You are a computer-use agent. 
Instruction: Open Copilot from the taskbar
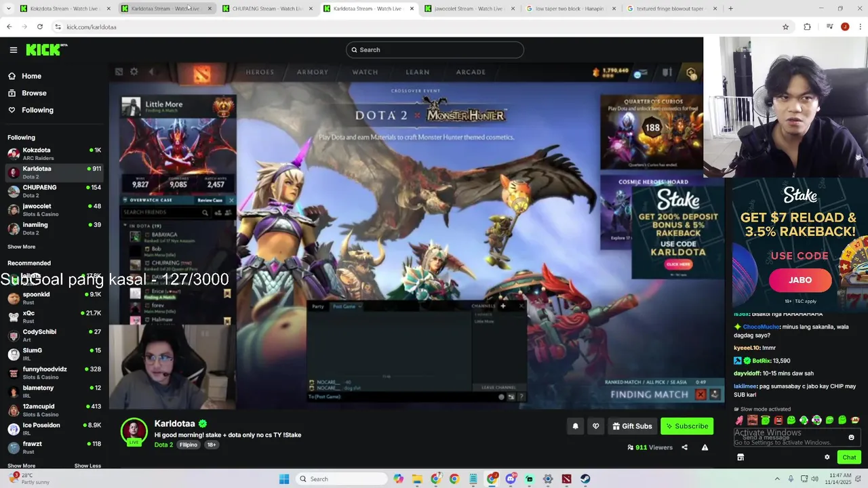click(398, 479)
